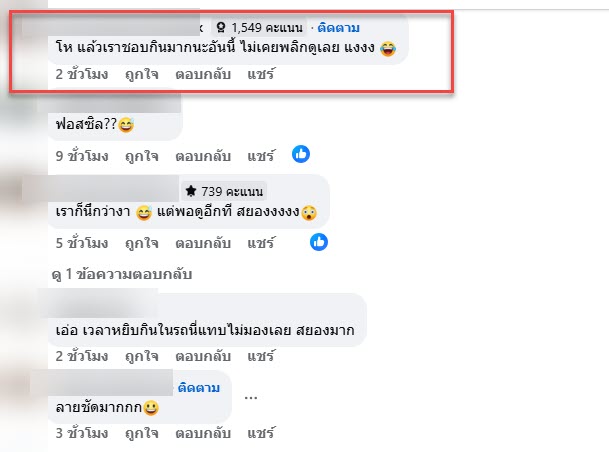Viewport: 609px width, 452px height.
Task: Follow the author of ลายชัดมากกก comment
Action: pyautogui.click(x=198, y=388)
